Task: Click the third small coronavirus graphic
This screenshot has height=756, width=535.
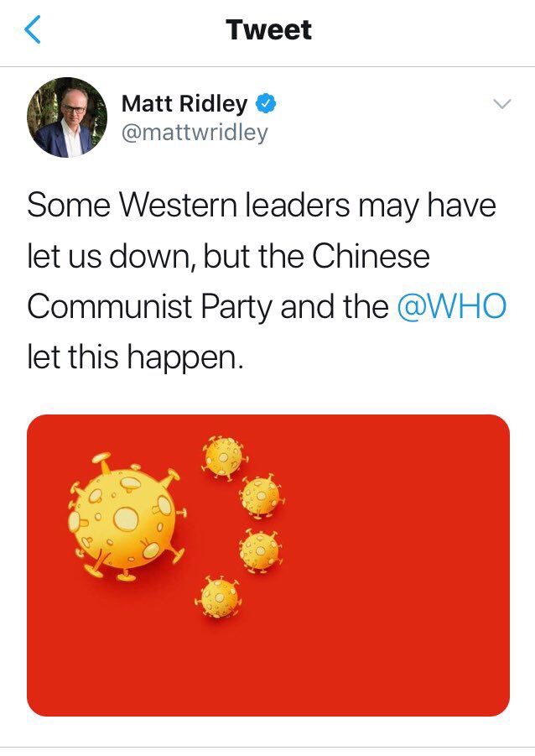Action: click(260, 550)
